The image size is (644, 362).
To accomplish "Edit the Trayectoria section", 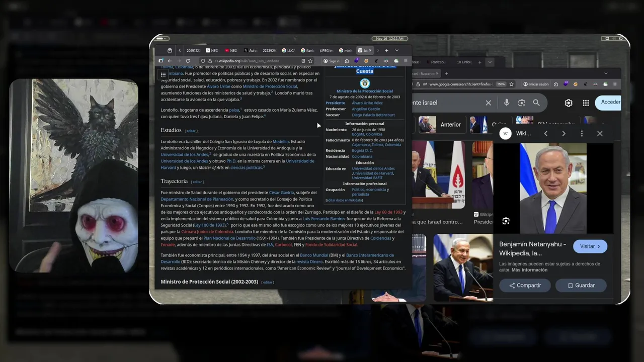I will [x=197, y=182].
